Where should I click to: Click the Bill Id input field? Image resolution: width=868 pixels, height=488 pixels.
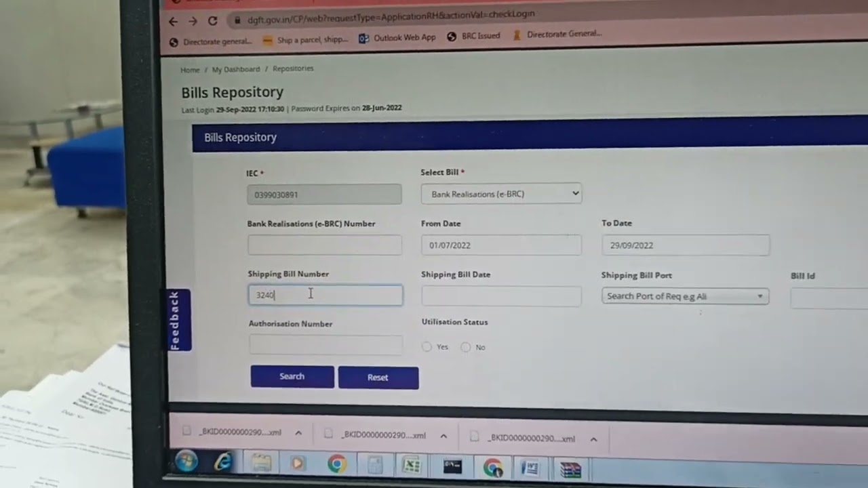point(829,298)
